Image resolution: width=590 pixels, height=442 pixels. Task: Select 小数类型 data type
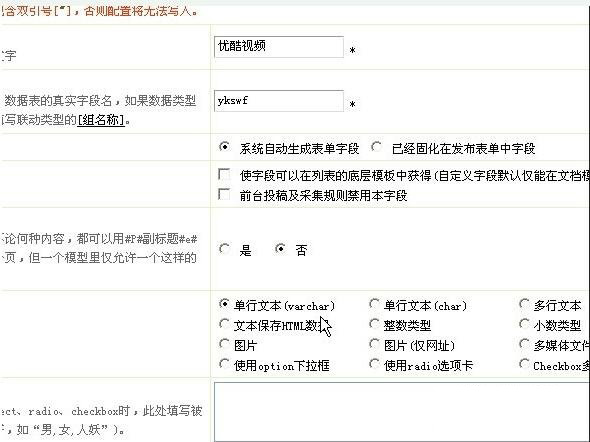coord(524,324)
